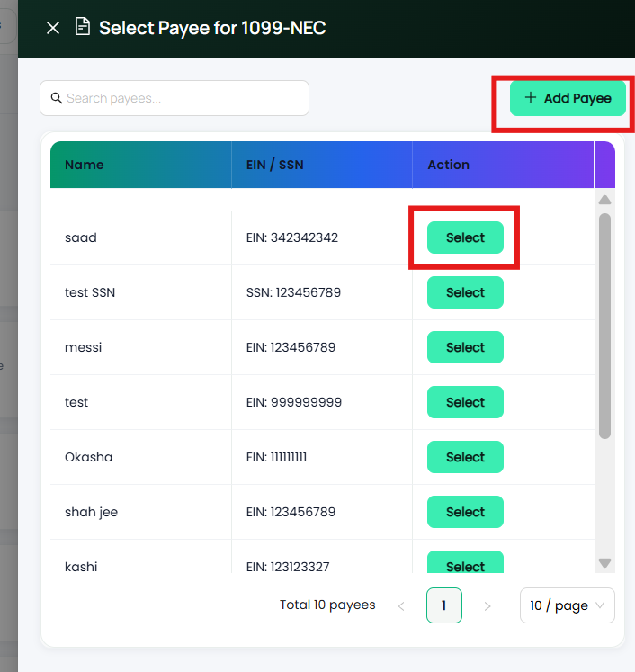This screenshot has width=635, height=672.
Task: Select payee test SSN
Action: (x=465, y=292)
